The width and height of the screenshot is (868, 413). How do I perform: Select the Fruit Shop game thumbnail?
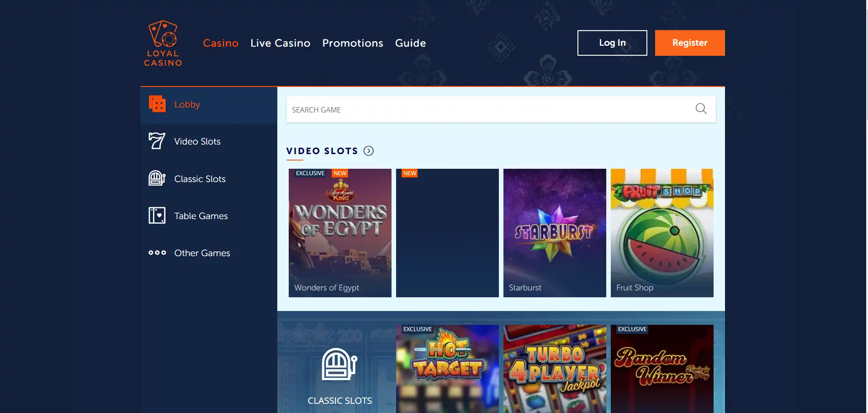(662, 233)
